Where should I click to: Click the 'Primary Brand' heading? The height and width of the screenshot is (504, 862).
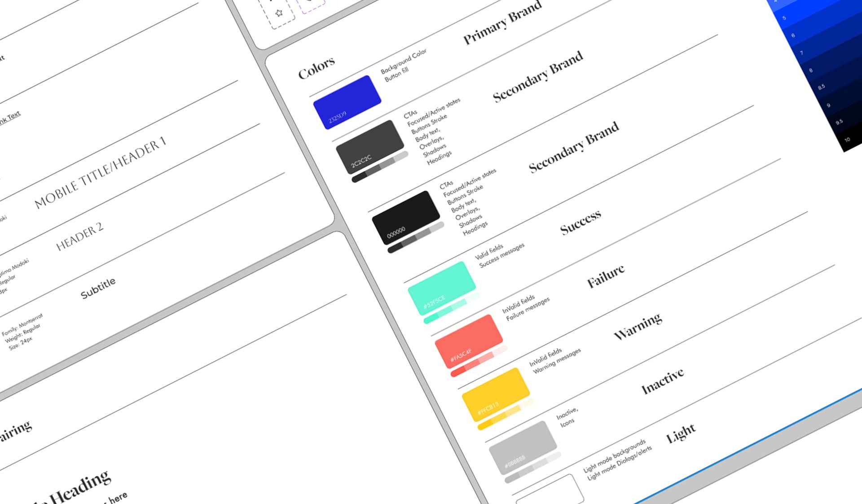503,22
